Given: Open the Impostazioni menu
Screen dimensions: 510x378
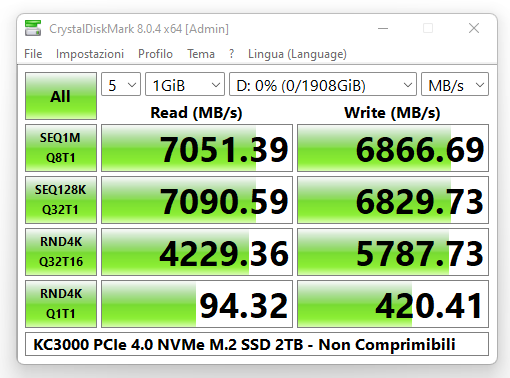Looking at the screenshot, I should pyautogui.click(x=90, y=54).
